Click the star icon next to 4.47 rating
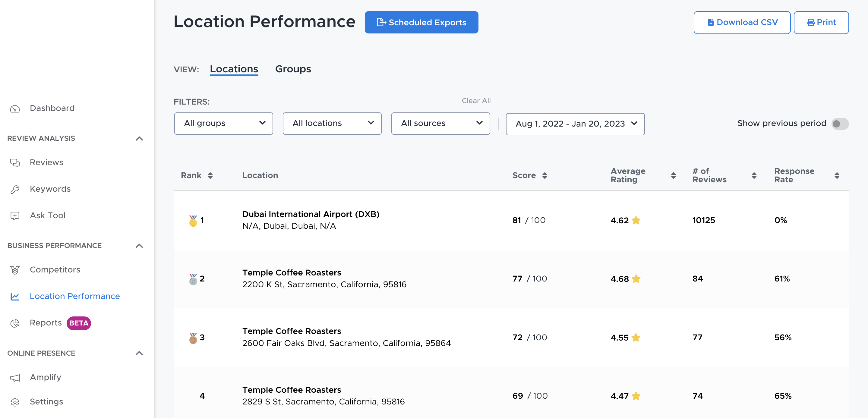868x418 pixels. click(636, 396)
